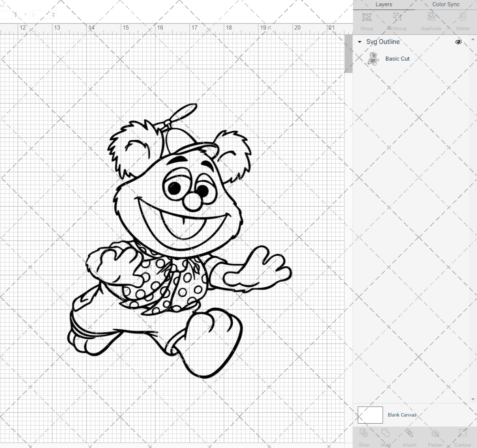
Task: Click the Y position input field
Action: 40,14
